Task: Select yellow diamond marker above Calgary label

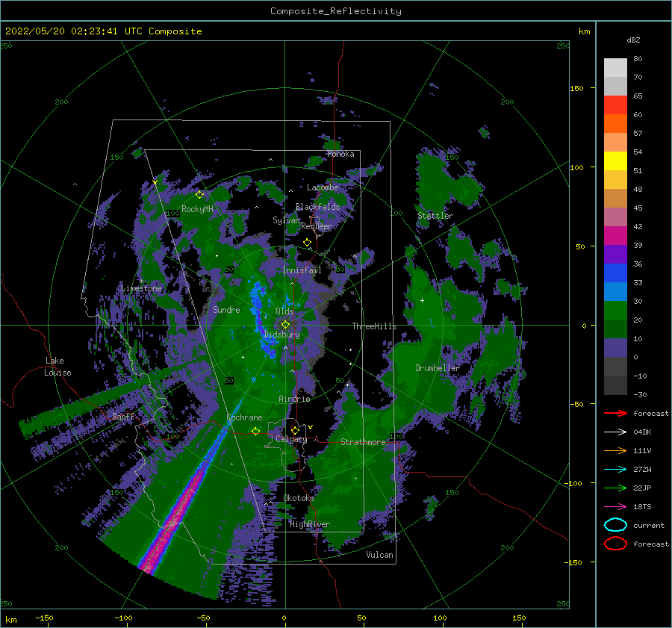Action: coord(295,430)
